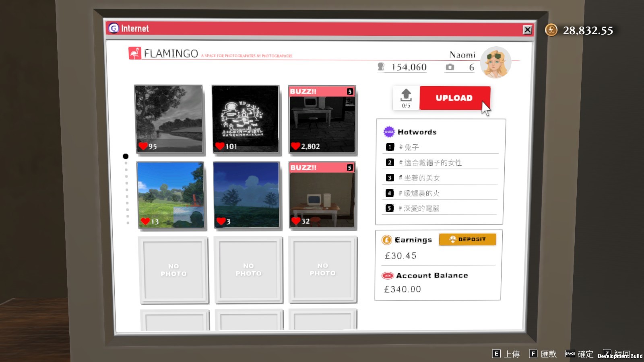644x362 pixels.
Task: Click the followers count person icon
Action: click(x=381, y=67)
